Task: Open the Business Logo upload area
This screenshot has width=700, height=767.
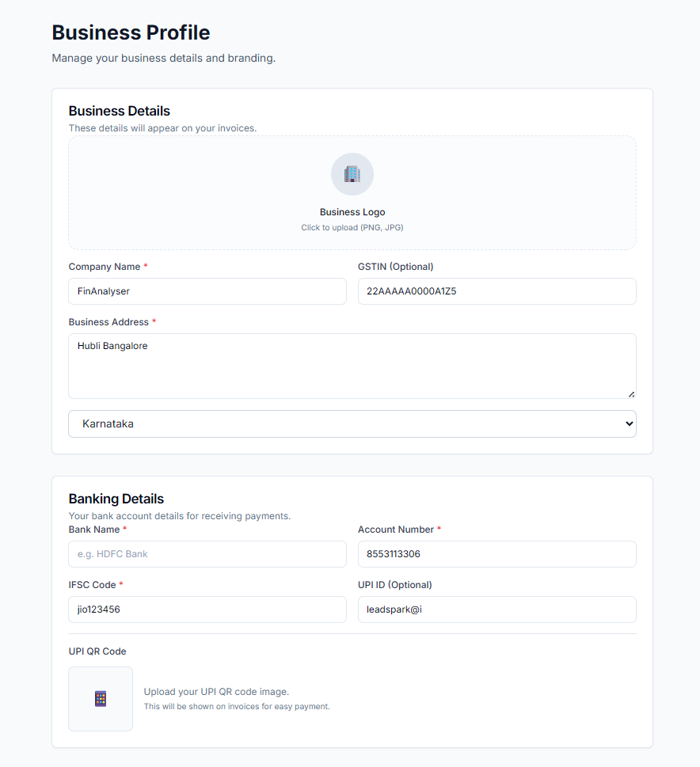Action: (x=352, y=192)
